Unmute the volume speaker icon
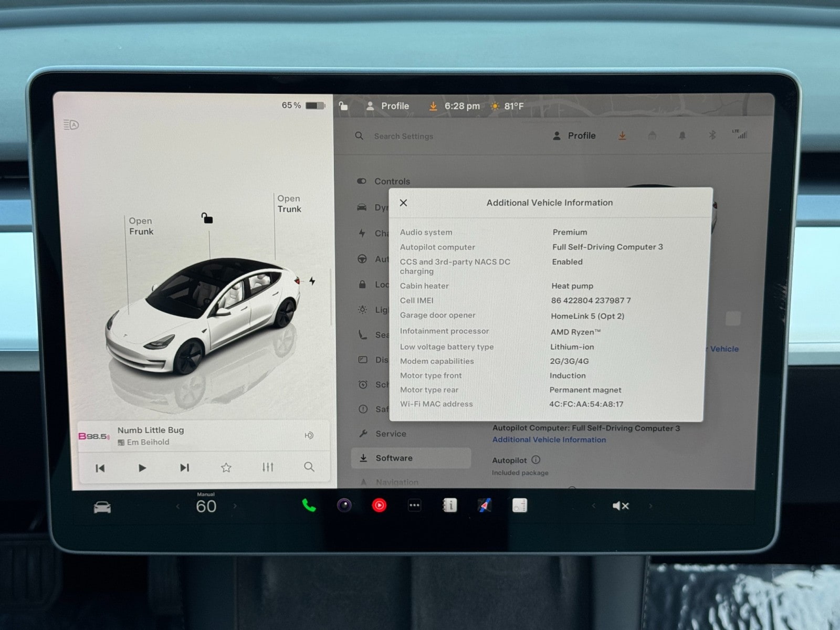840x630 pixels. [620, 506]
